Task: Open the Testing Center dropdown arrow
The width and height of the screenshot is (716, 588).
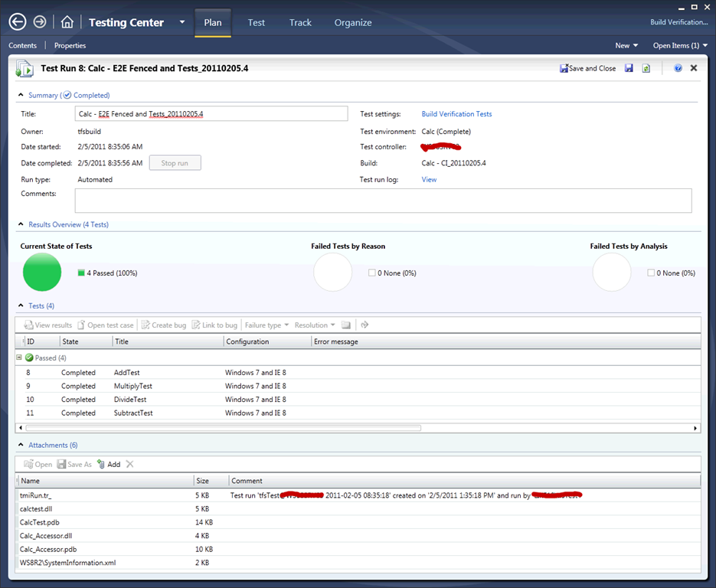Action: tap(181, 22)
